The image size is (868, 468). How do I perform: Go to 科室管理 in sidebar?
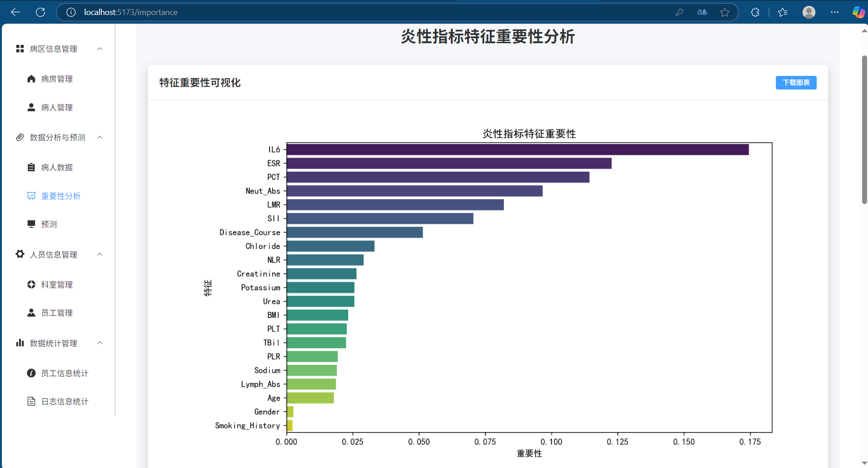[57, 284]
